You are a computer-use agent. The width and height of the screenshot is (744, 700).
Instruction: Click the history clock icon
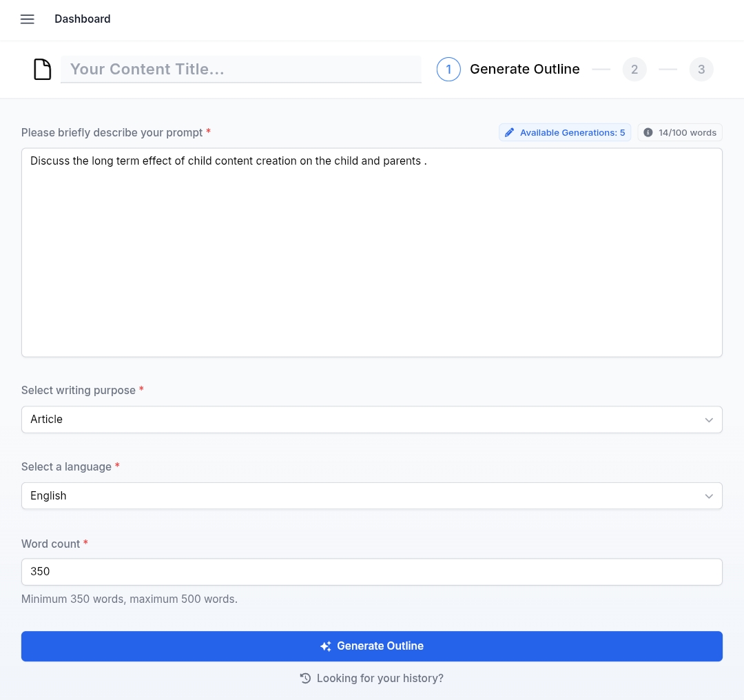point(306,678)
